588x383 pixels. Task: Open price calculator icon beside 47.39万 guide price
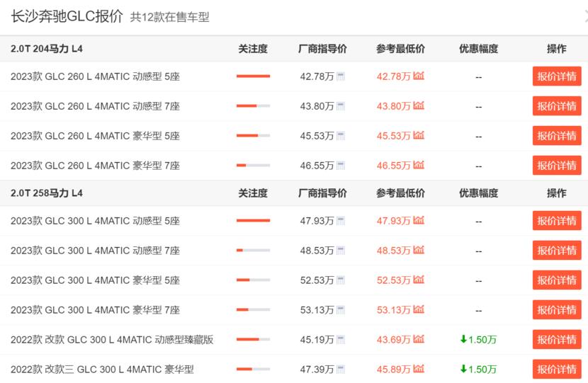[x=341, y=369]
